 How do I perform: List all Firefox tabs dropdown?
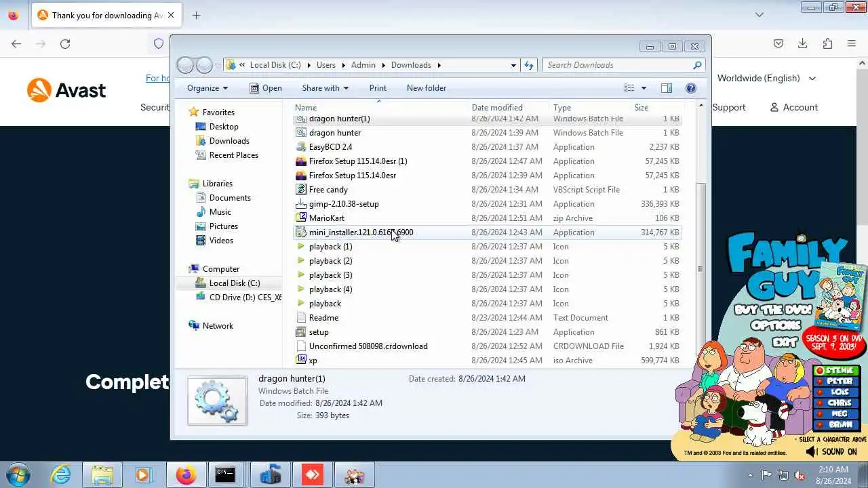pos(759,15)
